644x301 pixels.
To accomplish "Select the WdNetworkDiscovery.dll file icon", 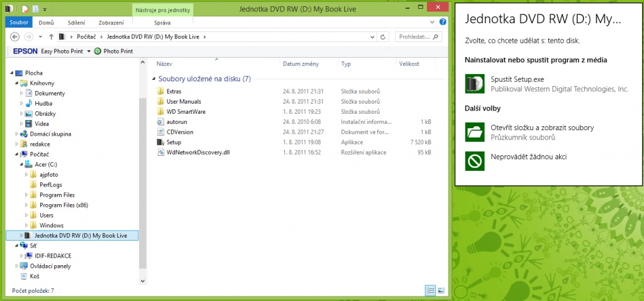I will coord(160,152).
